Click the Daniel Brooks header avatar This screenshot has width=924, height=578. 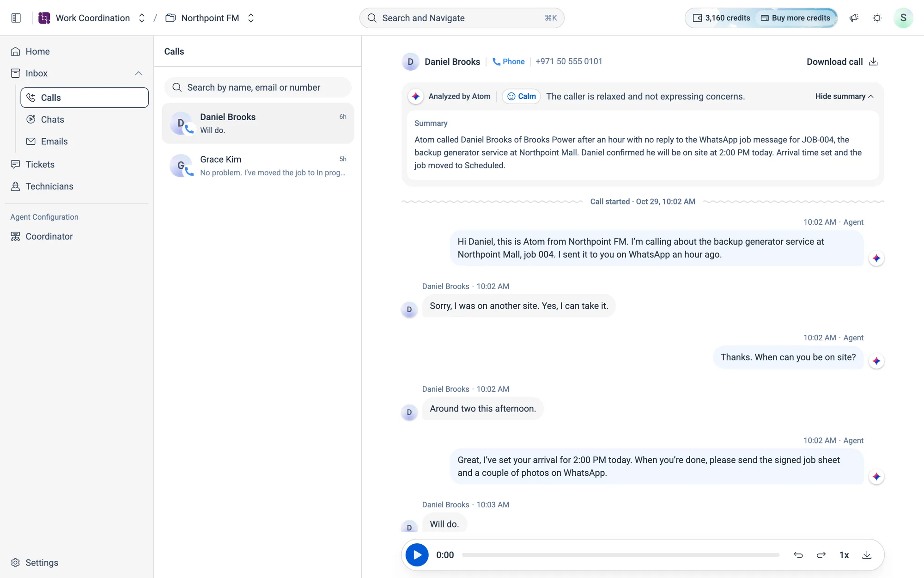point(410,62)
